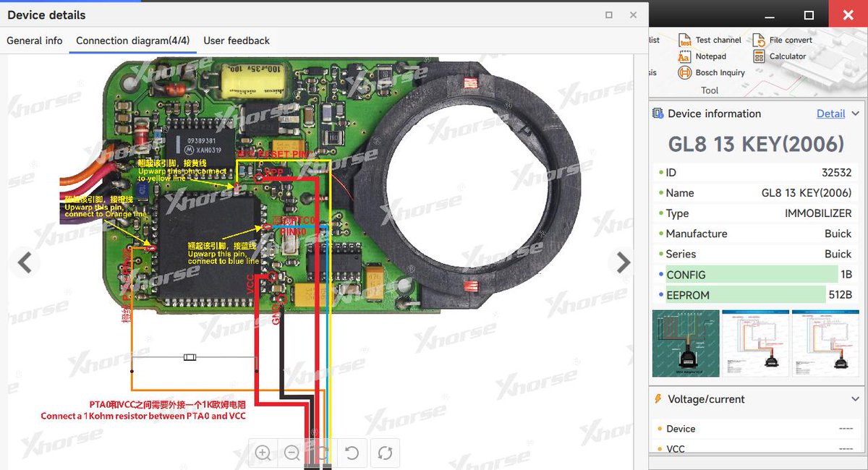Open the User feedback tab
Screen dimensions: 868x470
[237, 40]
